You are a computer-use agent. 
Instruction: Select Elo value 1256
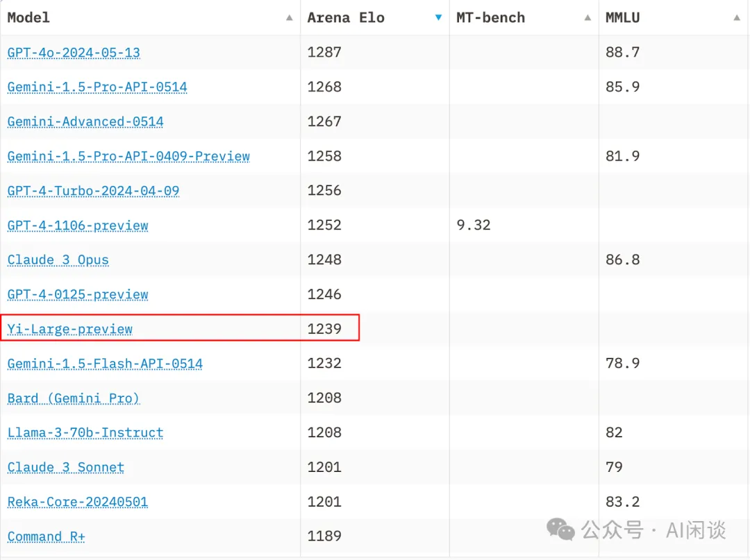tap(324, 191)
